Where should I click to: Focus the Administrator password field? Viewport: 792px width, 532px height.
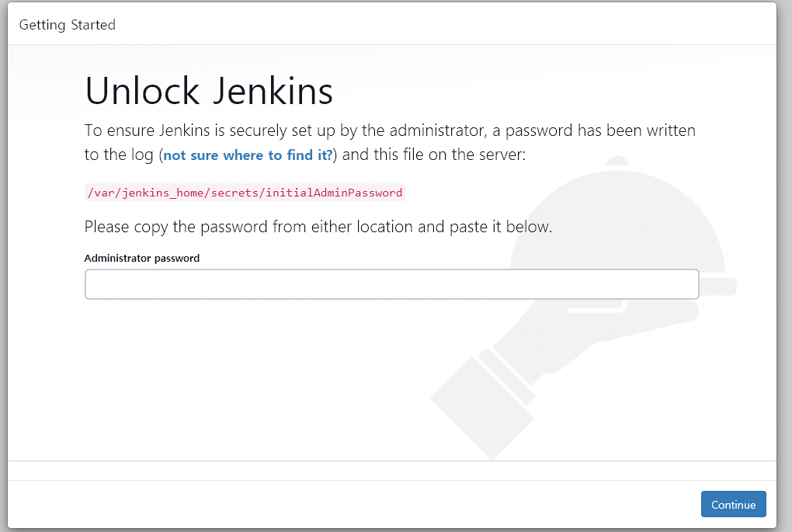coord(391,284)
